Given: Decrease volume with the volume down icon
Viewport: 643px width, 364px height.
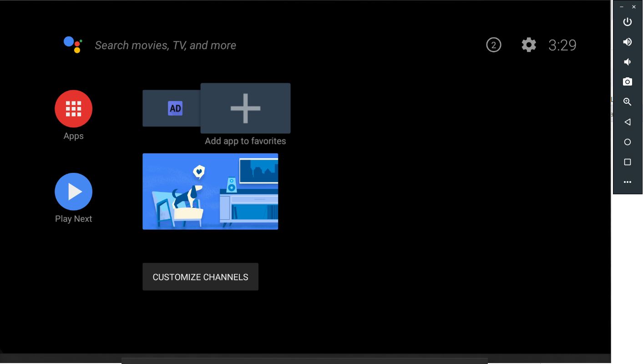Looking at the screenshot, I should click(627, 61).
